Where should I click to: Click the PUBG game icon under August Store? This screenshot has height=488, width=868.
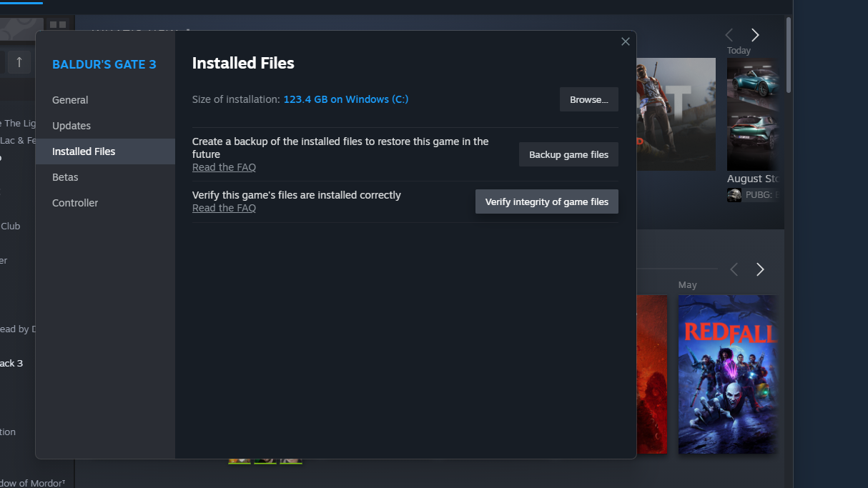[x=734, y=195]
